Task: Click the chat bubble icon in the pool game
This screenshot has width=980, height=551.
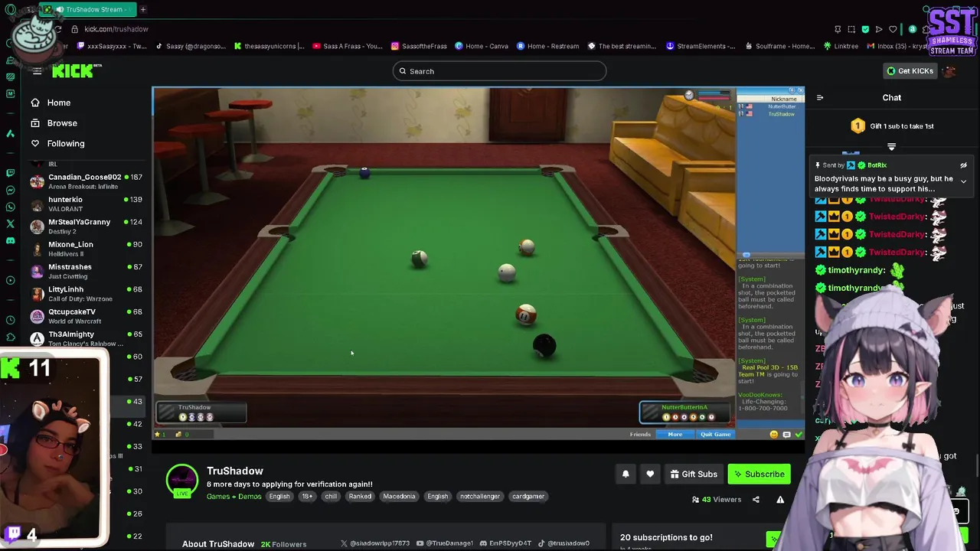Action: (x=786, y=435)
